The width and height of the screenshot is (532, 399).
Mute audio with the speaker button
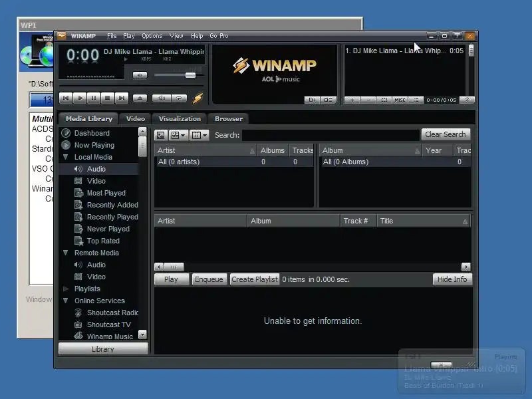tap(140, 75)
